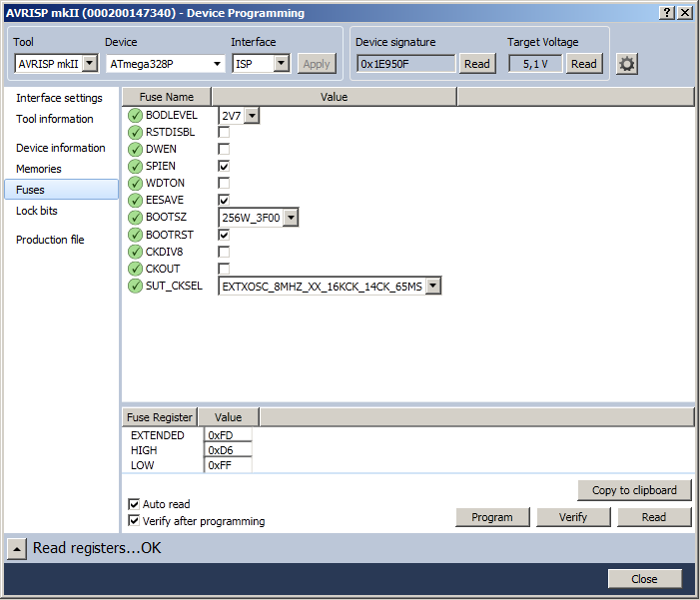Click the green check icon beside EESAVE
The width and height of the screenshot is (700, 600).
135,200
